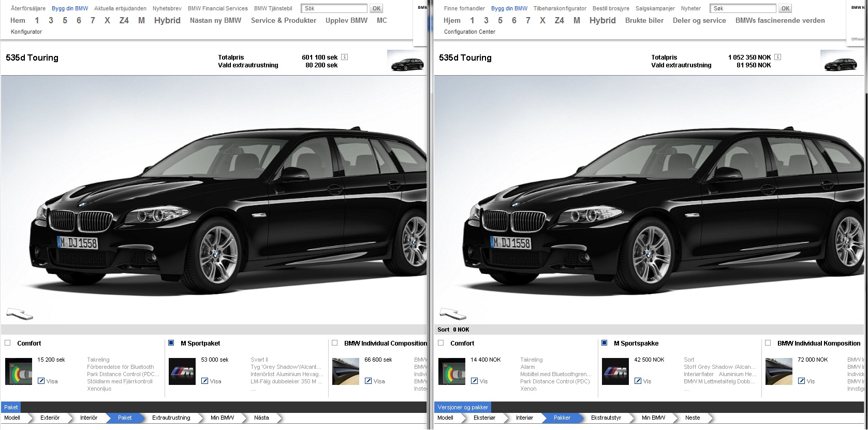Go to the Eksteriør step
Image resolution: width=868 pixels, height=430 pixels.
coord(484,418)
